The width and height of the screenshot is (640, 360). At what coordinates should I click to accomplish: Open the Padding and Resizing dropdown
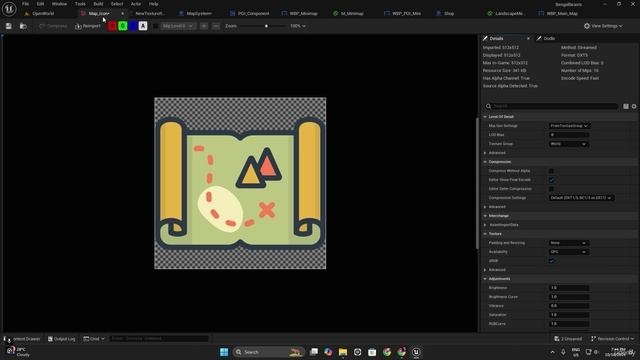click(569, 242)
